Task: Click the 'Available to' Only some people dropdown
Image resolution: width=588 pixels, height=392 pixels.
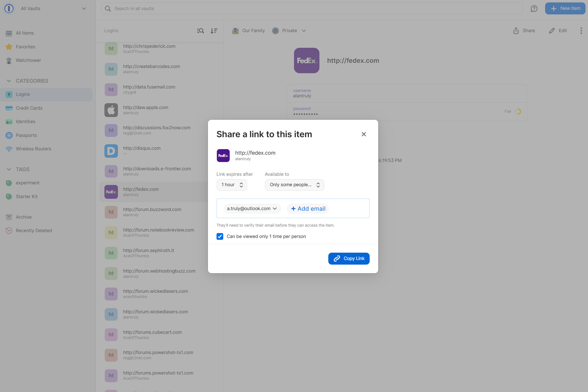Action: tap(294, 184)
